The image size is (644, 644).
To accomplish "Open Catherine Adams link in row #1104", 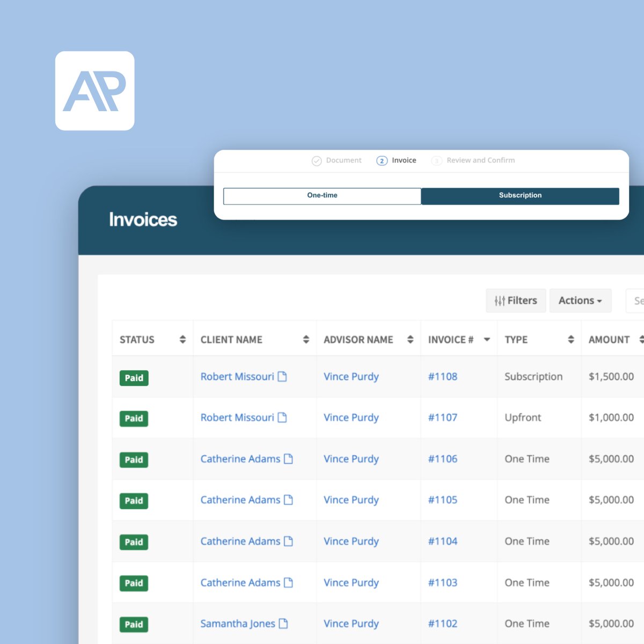I will tap(240, 541).
